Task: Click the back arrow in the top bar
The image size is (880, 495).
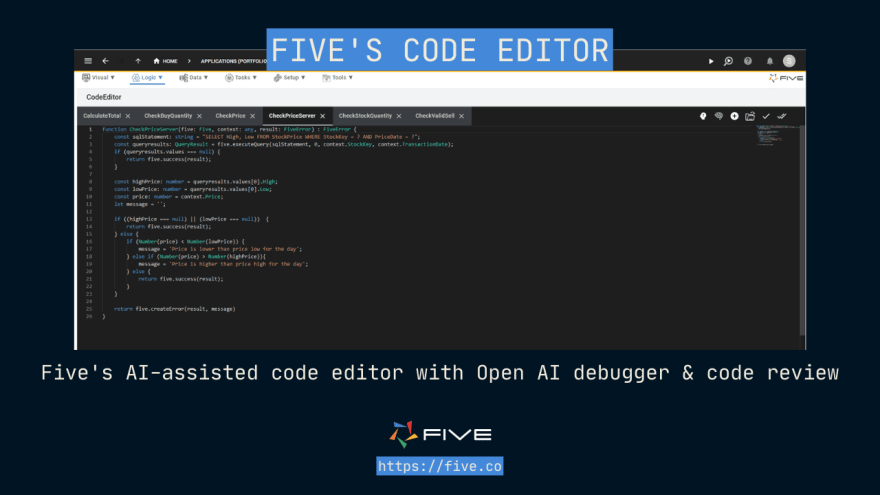Action: pos(106,61)
